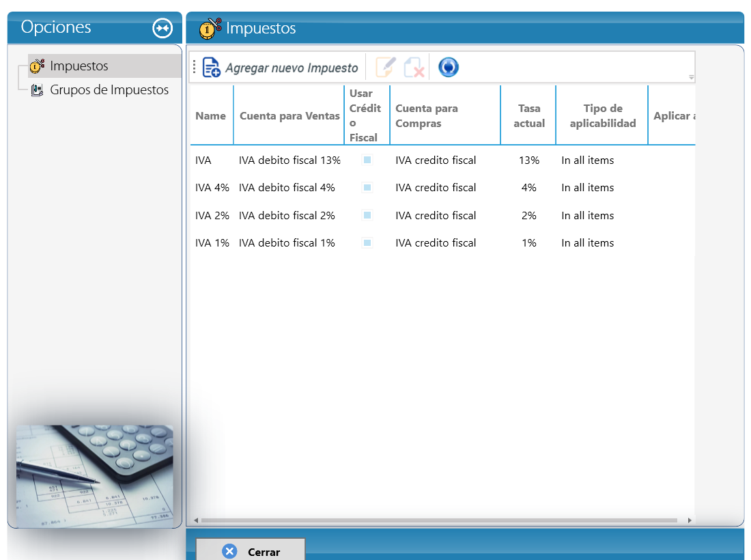Click the Cuenta para Compras column header

(x=445, y=115)
